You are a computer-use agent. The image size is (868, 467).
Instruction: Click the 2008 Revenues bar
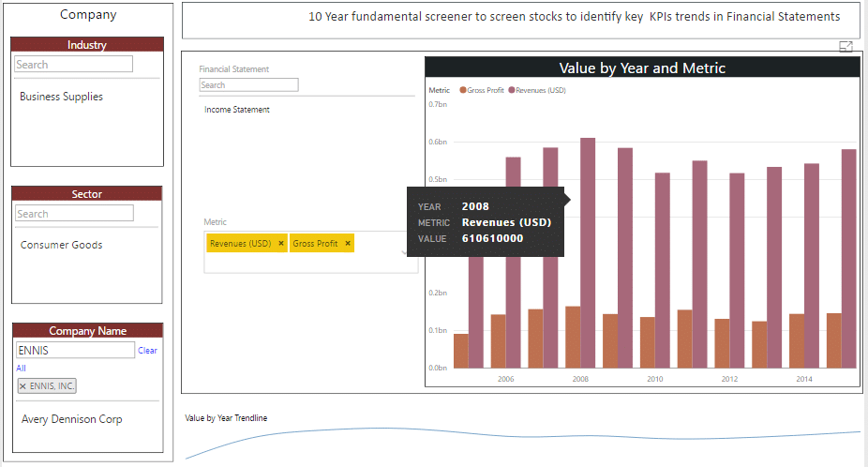(x=588, y=252)
